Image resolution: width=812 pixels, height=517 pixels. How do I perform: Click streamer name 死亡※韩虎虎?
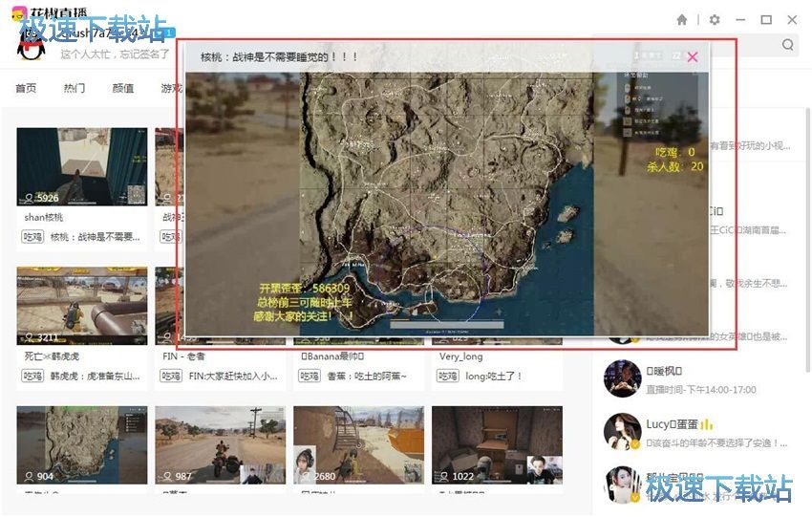[52, 356]
